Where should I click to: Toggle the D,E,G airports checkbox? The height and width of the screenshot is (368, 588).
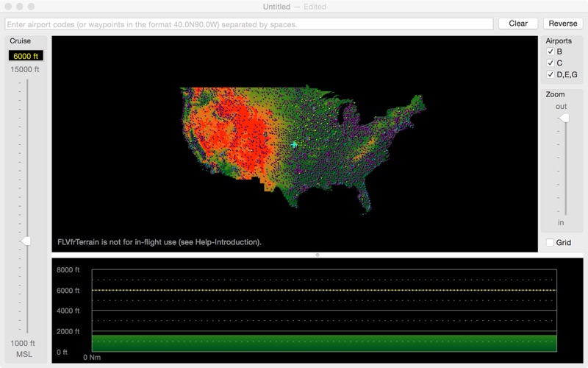pyautogui.click(x=550, y=74)
